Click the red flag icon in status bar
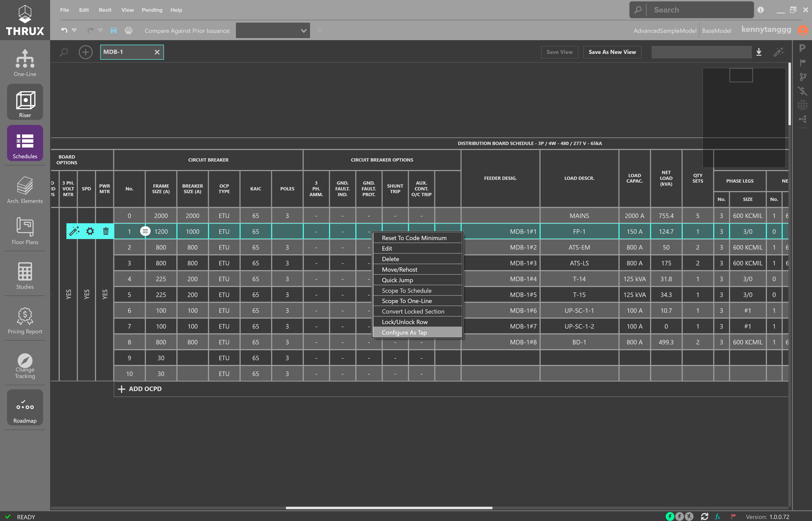Viewport: 812px width, 521px height. tap(733, 516)
